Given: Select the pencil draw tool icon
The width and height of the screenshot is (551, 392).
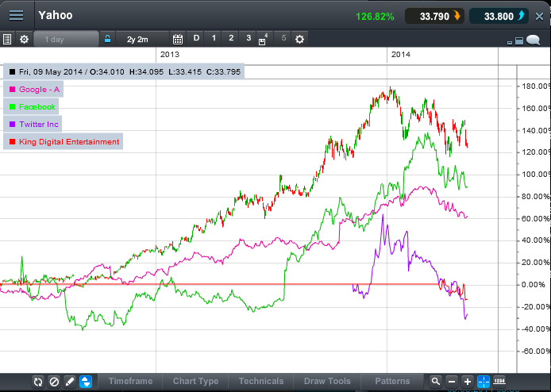Looking at the screenshot, I should [x=70, y=382].
